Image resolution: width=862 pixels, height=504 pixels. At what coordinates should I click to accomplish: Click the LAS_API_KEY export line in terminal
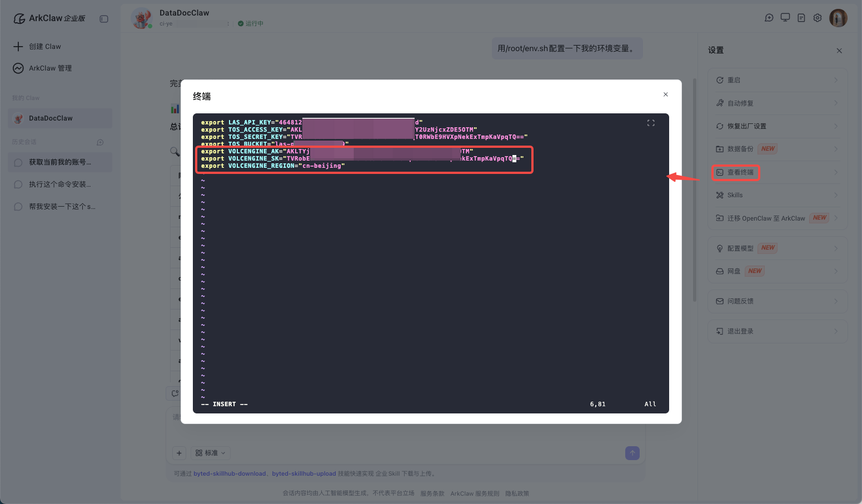[x=312, y=122]
